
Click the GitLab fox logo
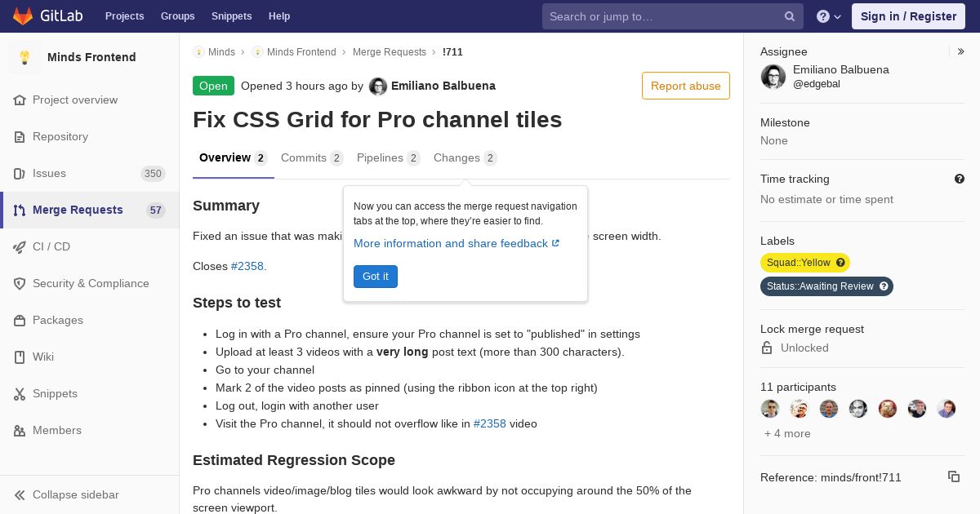(23, 16)
